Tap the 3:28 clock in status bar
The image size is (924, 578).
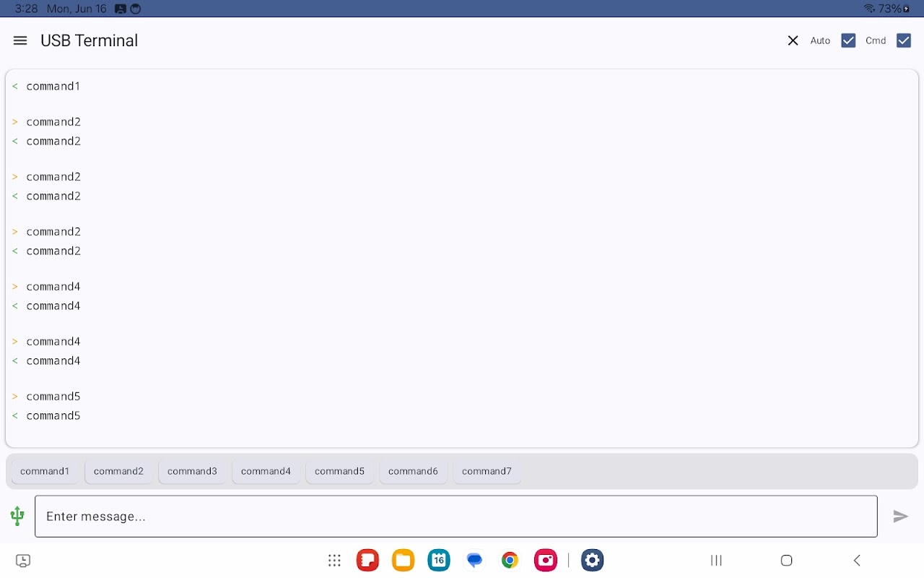click(x=26, y=9)
